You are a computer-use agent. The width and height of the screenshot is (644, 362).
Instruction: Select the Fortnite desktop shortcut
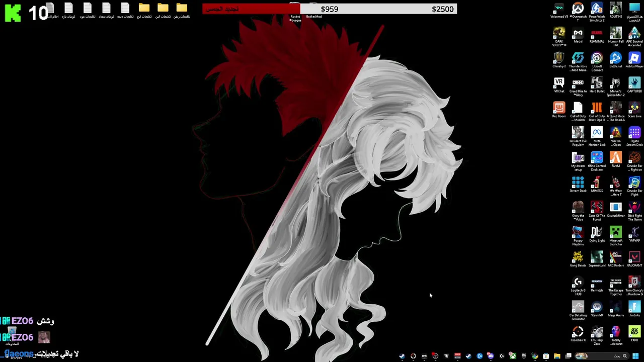(x=634, y=309)
